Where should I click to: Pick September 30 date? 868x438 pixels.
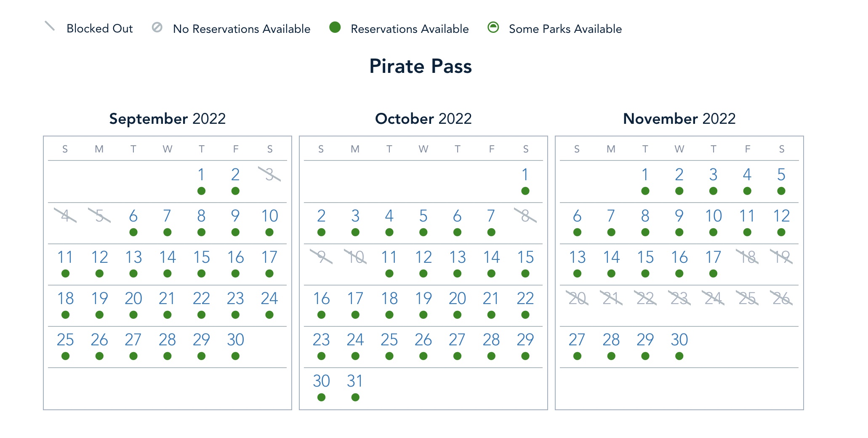pyautogui.click(x=236, y=340)
